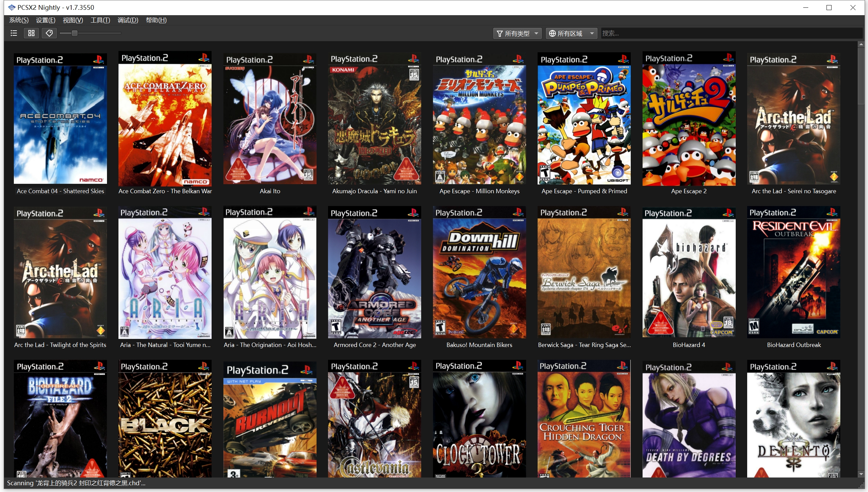Select Ape Escape Million Monkeys cover
The height and width of the screenshot is (492, 868).
tap(480, 119)
